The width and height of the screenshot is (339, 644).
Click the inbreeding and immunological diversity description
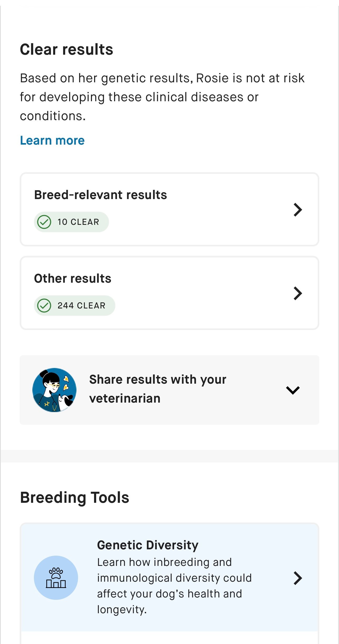(174, 586)
